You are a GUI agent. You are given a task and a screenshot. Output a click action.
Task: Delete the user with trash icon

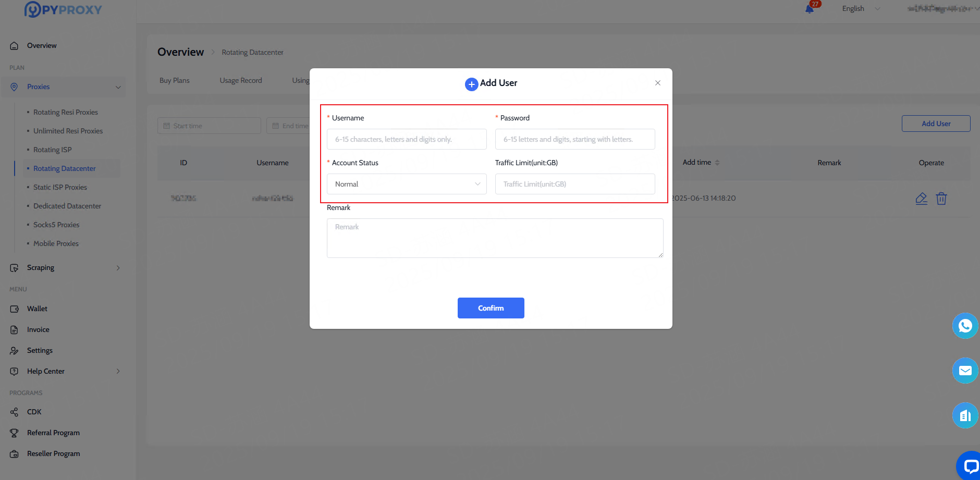pos(941,199)
